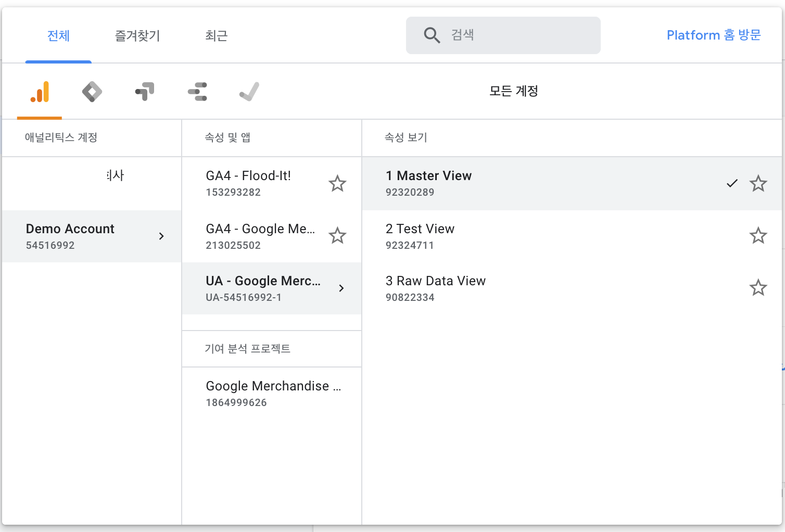
Task: Select the account row ending in 사
Action: click(x=92, y=184)
